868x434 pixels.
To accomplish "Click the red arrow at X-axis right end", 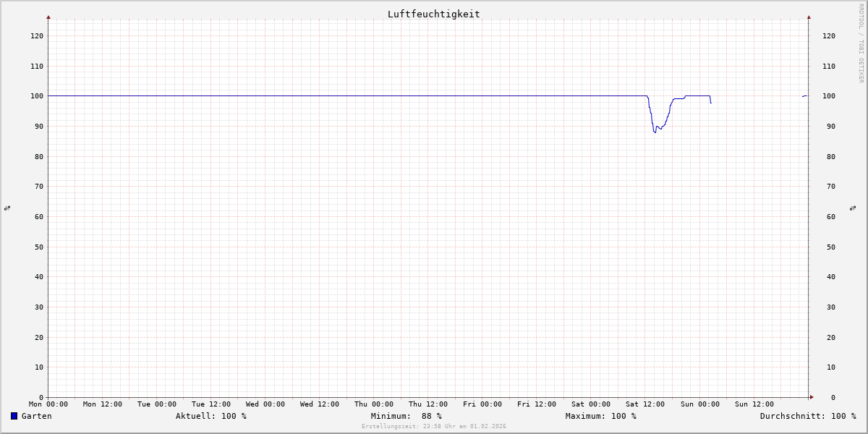I will tap(812, 397).
